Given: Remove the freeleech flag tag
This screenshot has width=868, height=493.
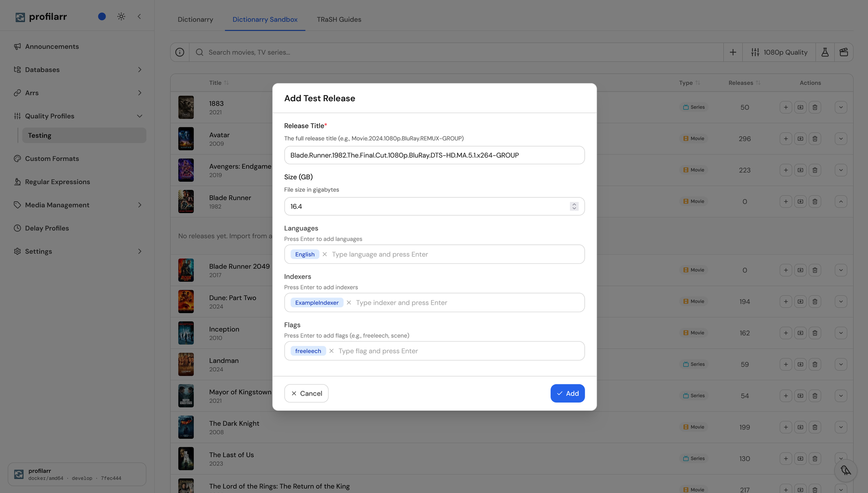Looking at the screenshot, I should 331,351.
